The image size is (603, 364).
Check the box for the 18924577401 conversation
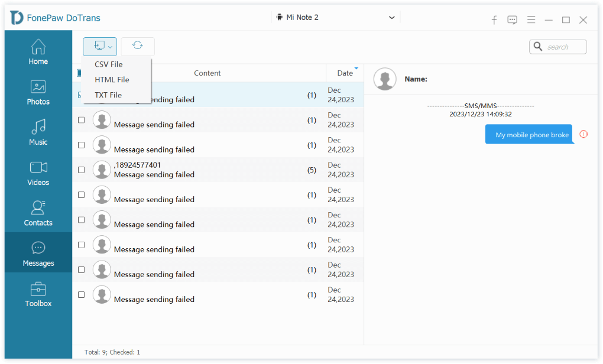click(x=81, y=170)
